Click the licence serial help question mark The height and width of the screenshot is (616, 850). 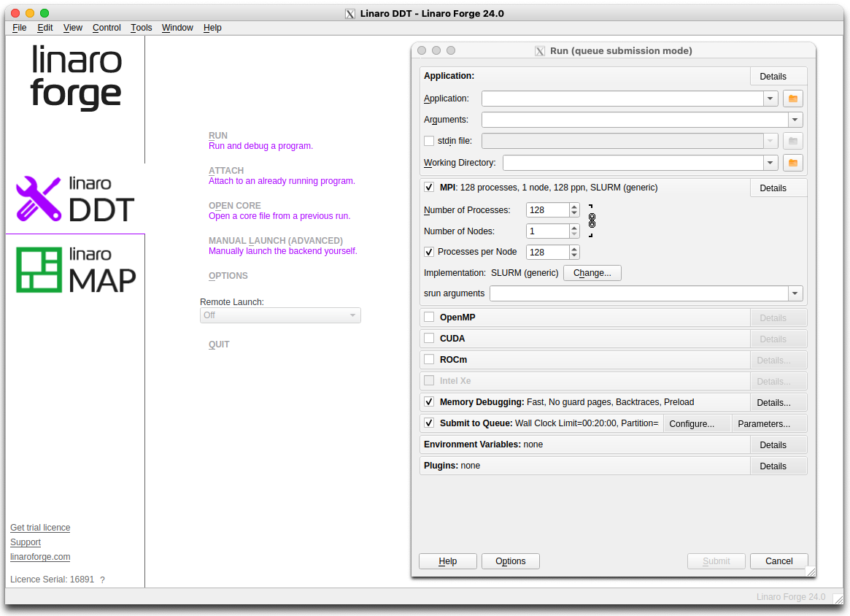[102, 580]
